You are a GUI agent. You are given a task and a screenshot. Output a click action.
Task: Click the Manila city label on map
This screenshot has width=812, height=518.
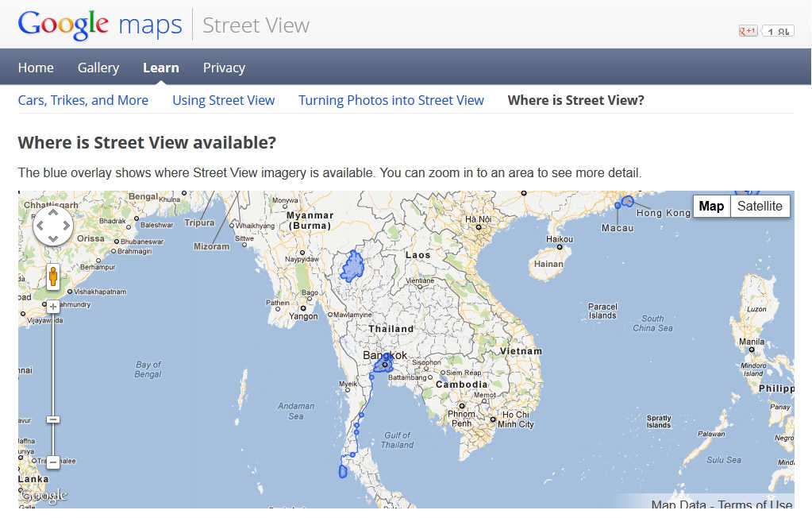(752, 342)
